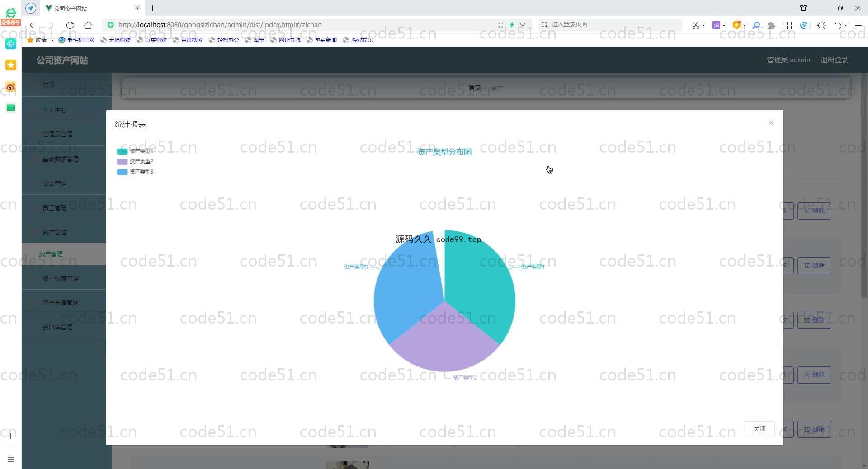Click the list icon at sidebar bottom
This screenshot has height=469, width=868.
[10, 460]
